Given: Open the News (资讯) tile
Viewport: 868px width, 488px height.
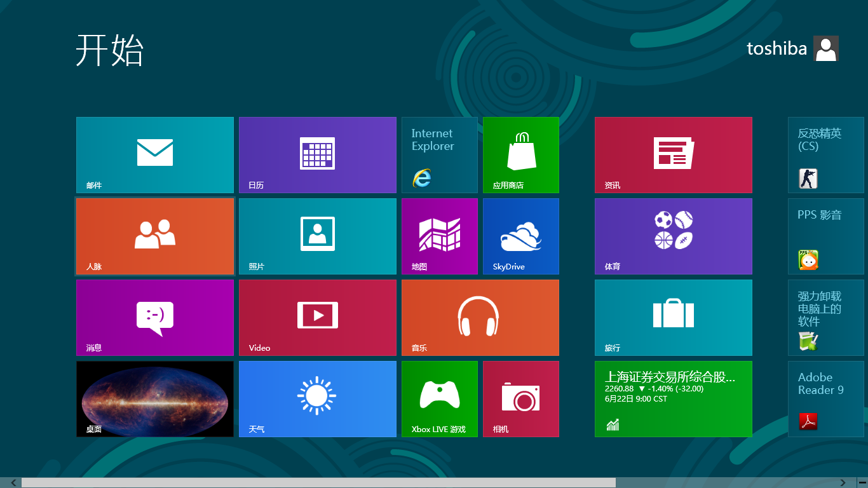Looking at the screenshot, I should coord(674,155).
